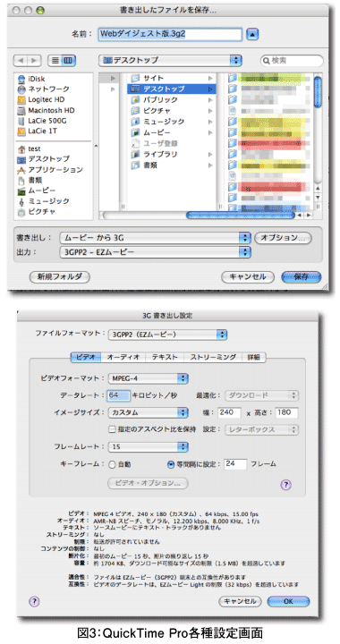This screenshot has width=340, height=644.
Task: Click the データレート input field
Action: [119, 395]
